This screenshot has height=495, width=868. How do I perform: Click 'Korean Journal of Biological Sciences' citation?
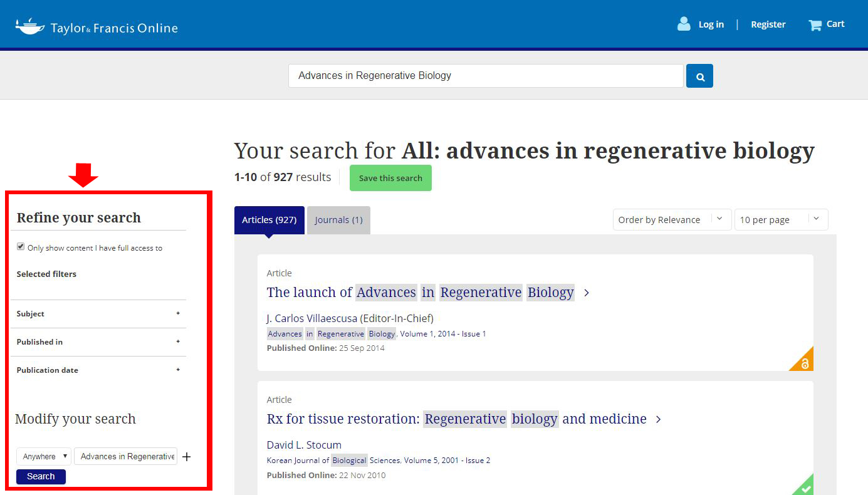(x=333, y=461)
